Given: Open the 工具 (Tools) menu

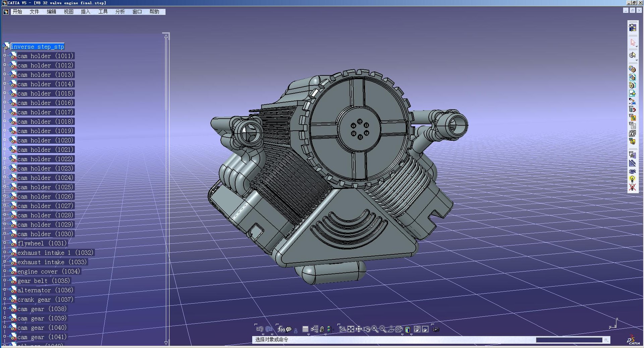Looking at the screenshot, I should coord(103,12).
